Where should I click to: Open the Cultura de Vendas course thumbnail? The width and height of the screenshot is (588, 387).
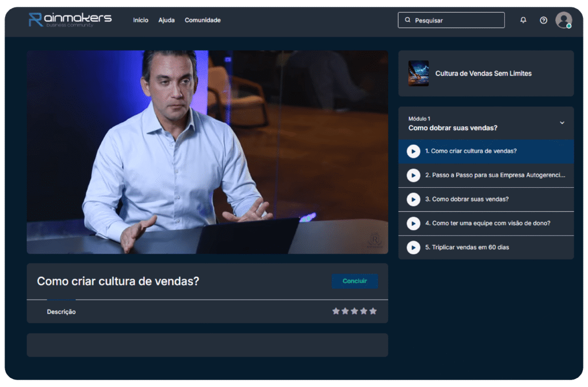tap(419, 73)
